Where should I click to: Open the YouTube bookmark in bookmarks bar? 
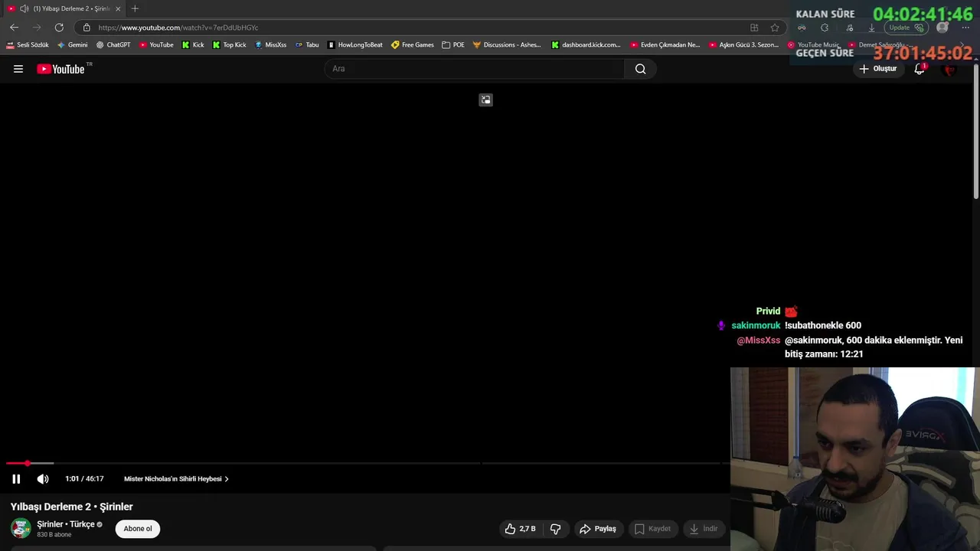pos(156,45)
